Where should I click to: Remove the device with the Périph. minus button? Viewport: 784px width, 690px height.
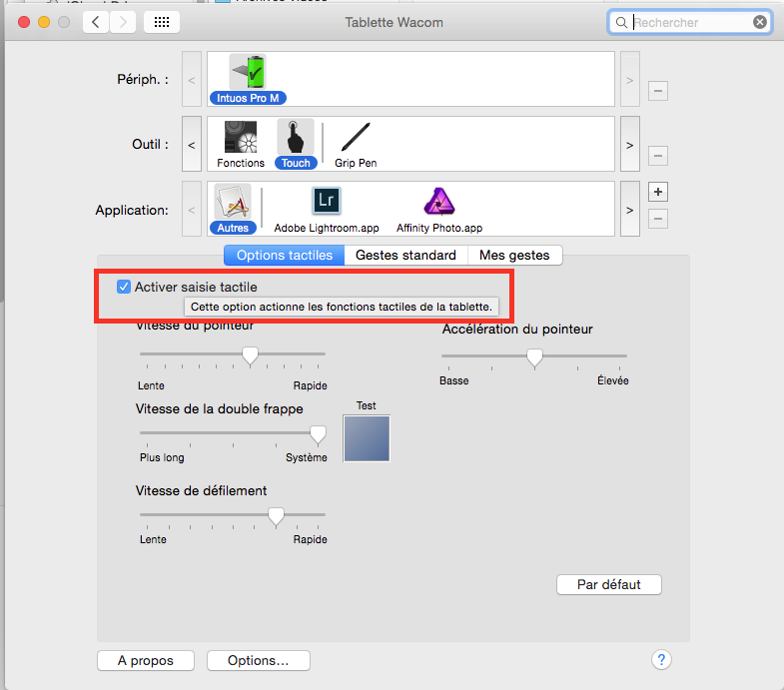coord(658,91)
